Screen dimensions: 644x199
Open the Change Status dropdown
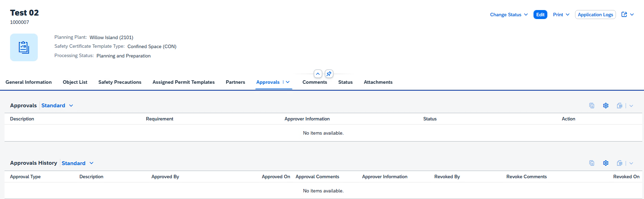pos(509,15)
